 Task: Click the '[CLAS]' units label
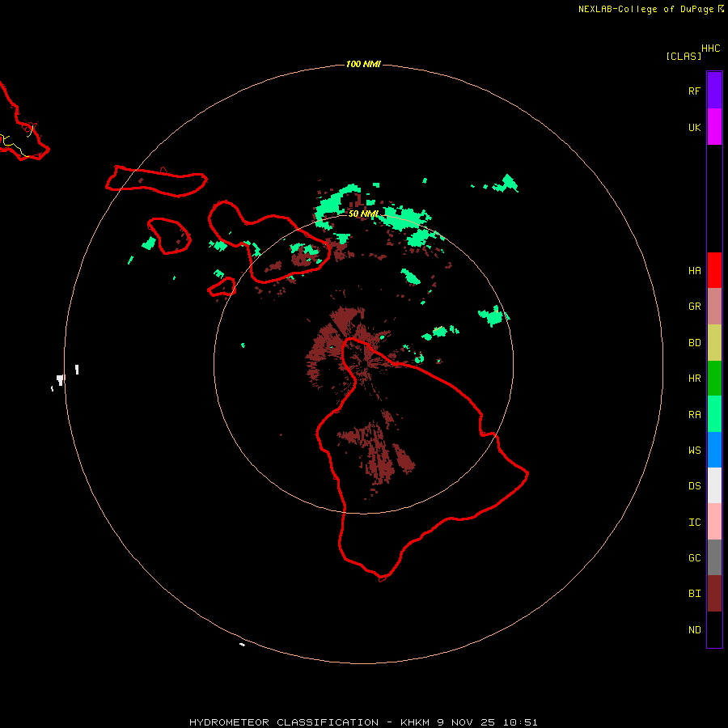684,57
